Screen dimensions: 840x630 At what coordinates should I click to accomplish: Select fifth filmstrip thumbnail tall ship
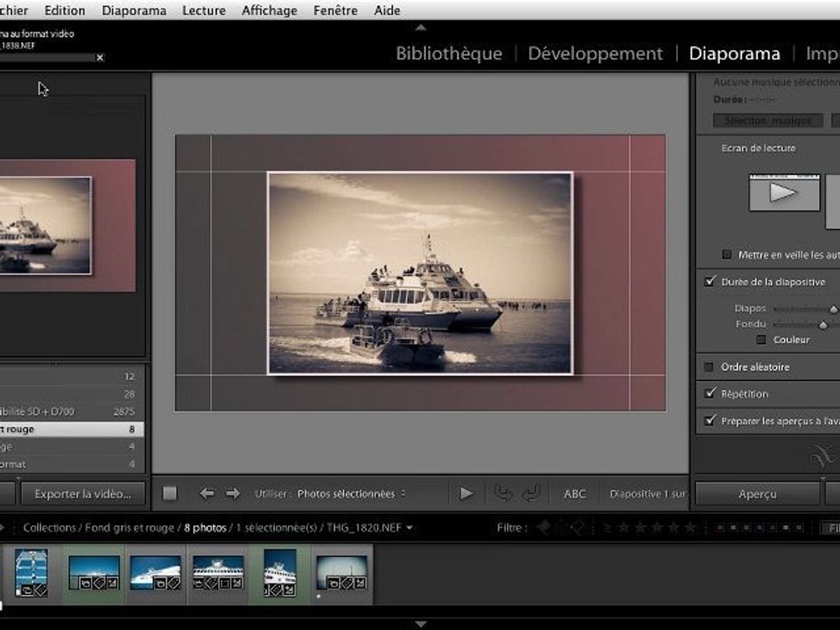[280, 573]
